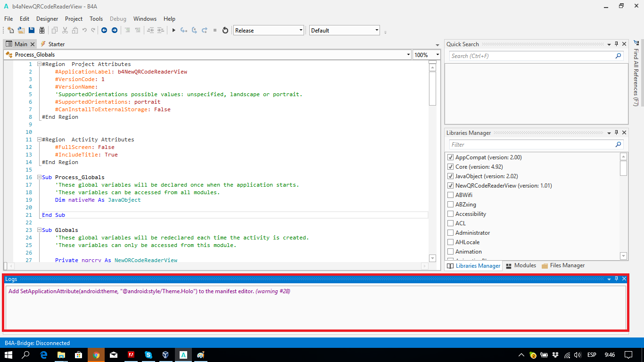This screenshot has height=362, width=644.
Task: Click the search magnifier in Quick Search
Action: point(619,56)
